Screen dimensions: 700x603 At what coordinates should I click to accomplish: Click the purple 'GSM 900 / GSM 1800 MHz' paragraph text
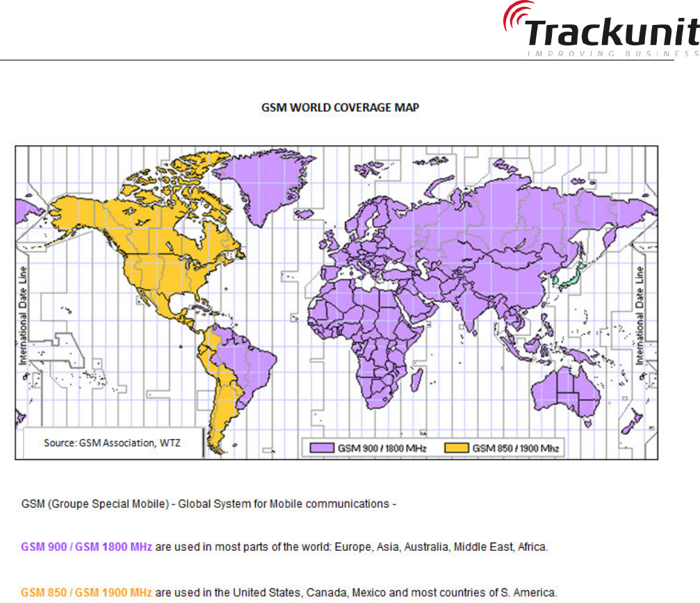coord(87,547)
